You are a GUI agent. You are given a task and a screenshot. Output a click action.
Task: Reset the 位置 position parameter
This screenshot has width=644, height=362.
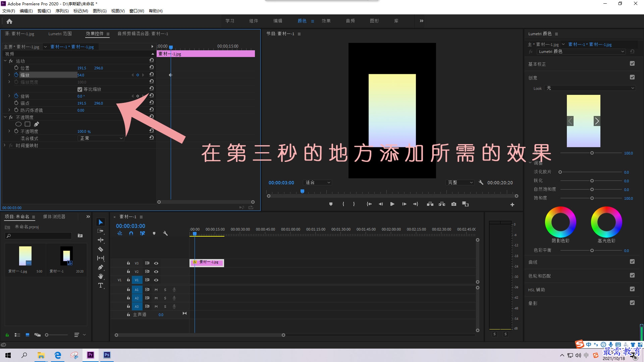pyautogui.click(x=152, y=67)
